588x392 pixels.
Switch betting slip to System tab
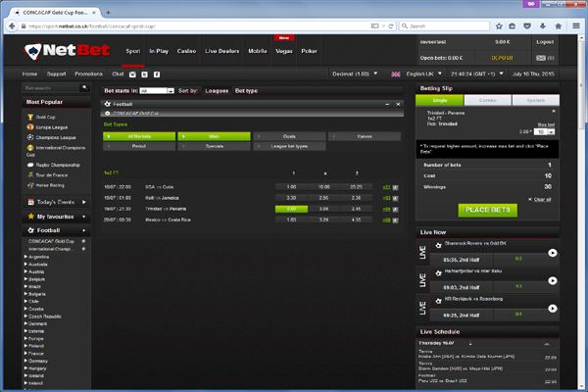(535, 100)
